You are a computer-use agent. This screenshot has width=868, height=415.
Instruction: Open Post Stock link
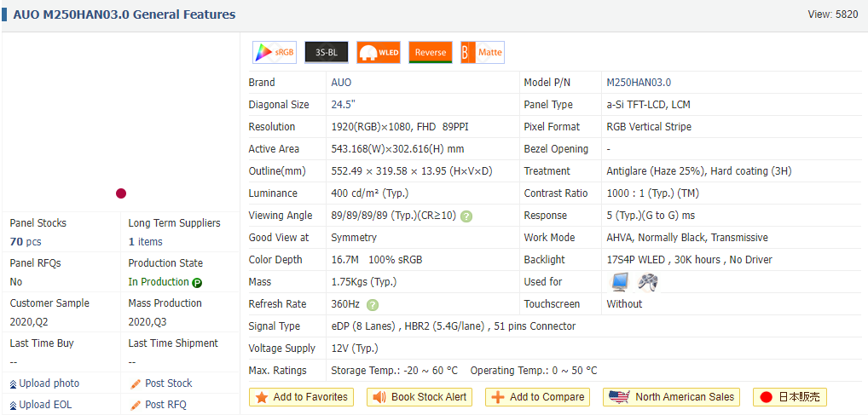click(168, 383)
